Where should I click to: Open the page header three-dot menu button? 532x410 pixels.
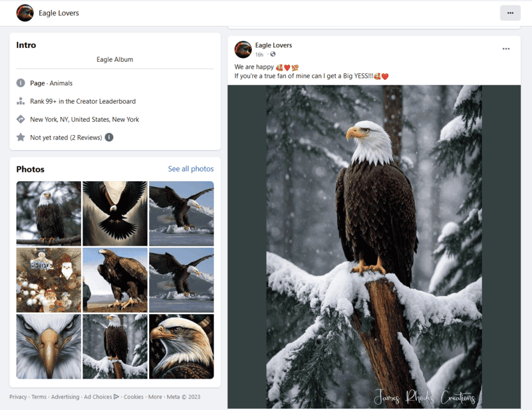[510, 13]
